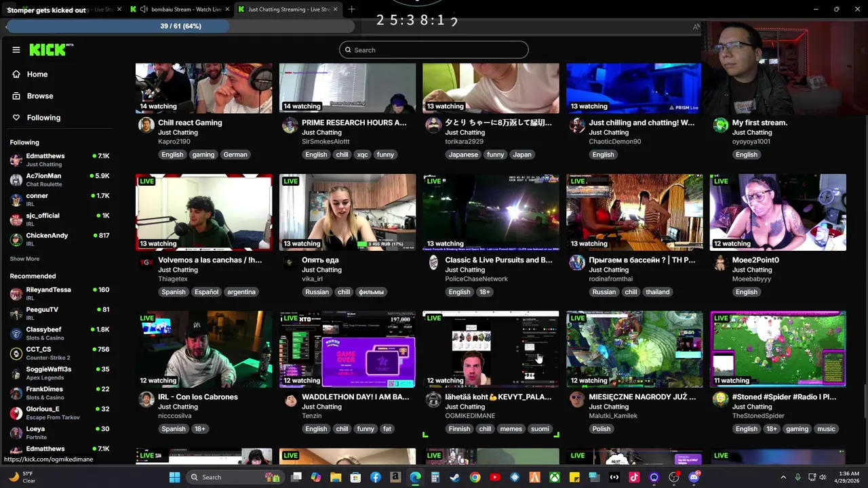Open vika_irl channel name link
This screenshot has width=868, height=488.
[x=312, y=279]
